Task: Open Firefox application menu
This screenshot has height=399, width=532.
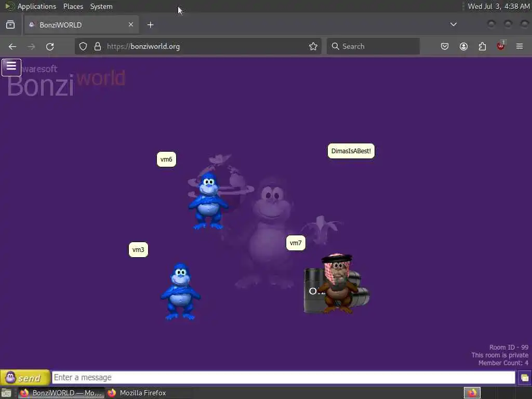Action: point(520,46)
